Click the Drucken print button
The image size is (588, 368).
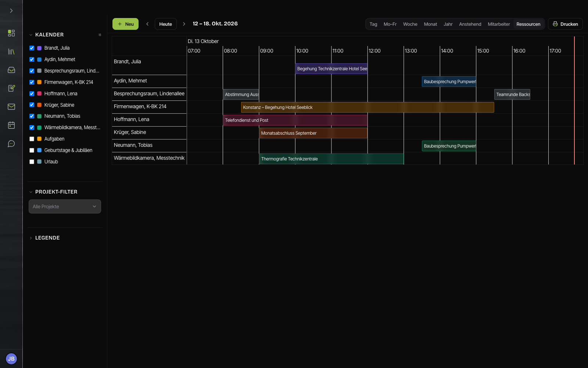565,24
